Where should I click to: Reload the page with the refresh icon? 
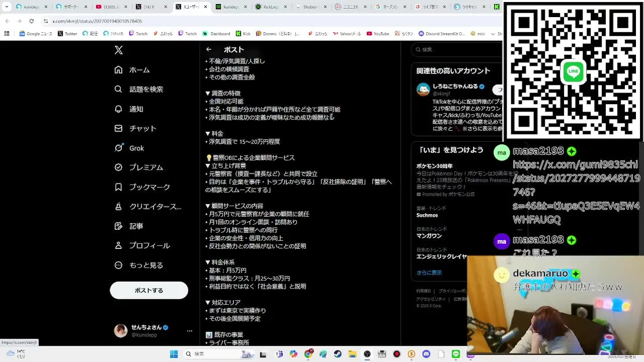point(32,21)
